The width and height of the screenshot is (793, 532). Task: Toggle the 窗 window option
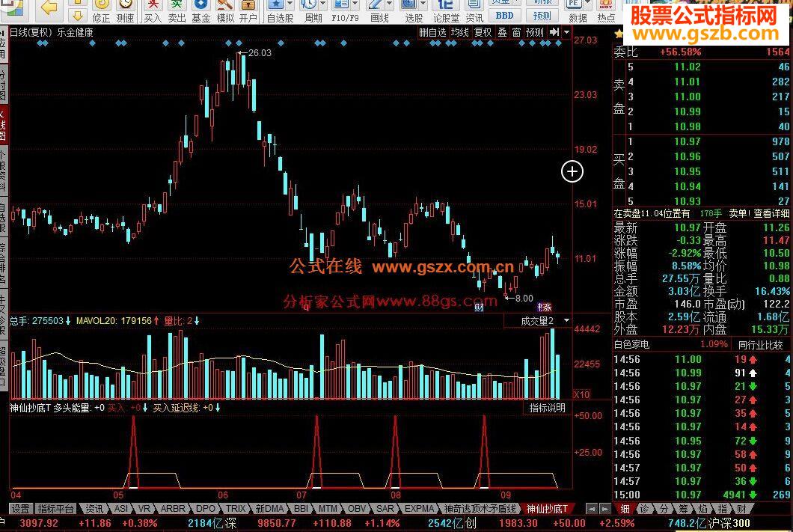516,32
